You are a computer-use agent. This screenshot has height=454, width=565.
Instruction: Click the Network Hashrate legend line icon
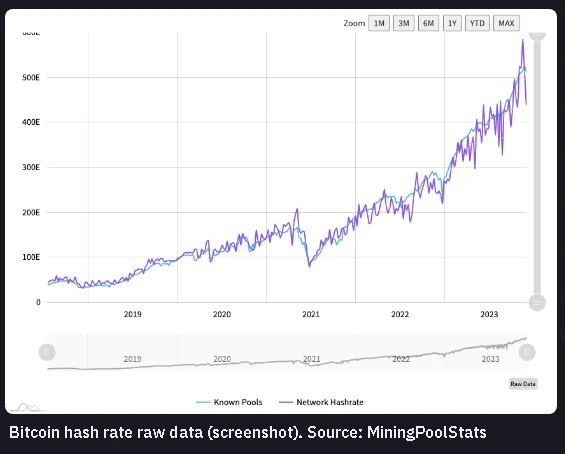tap(286, 402)
